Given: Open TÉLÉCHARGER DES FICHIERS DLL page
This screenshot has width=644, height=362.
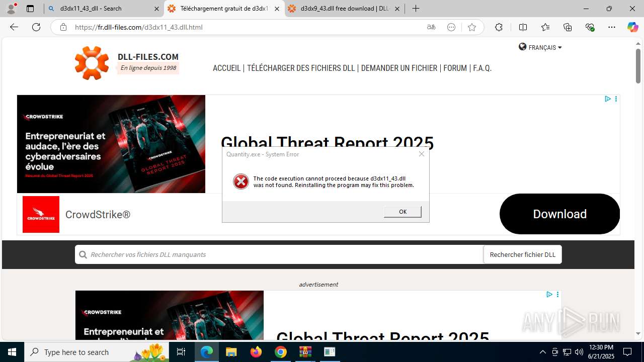Looking at the screenshot, I should pyautogui.click(x=301, y=68).
